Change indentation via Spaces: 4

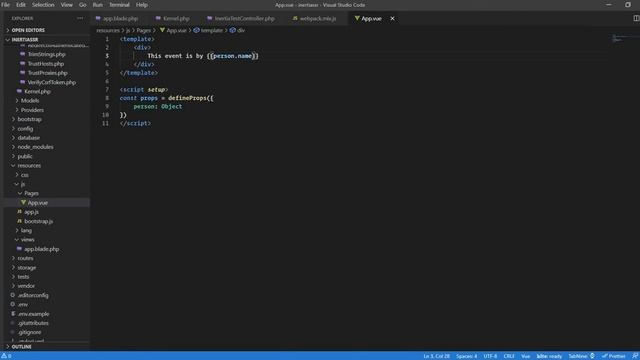click(467, 356)
